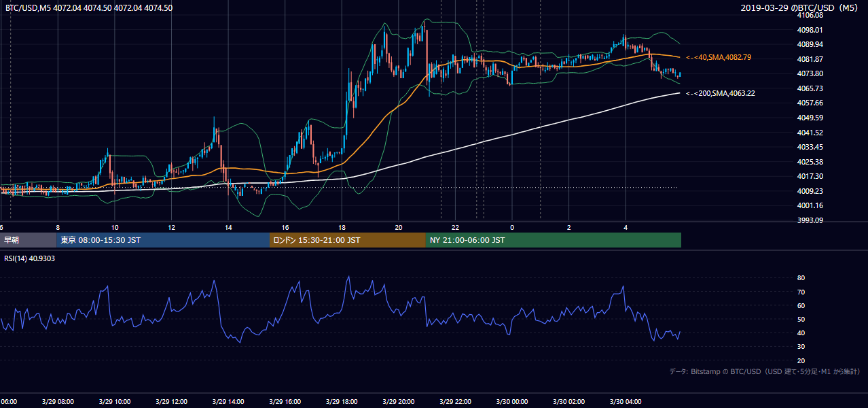Click the '3/29 16:00' date label
Image resolution: width=868 pixels, height=408 pixels.
(285, 402)
